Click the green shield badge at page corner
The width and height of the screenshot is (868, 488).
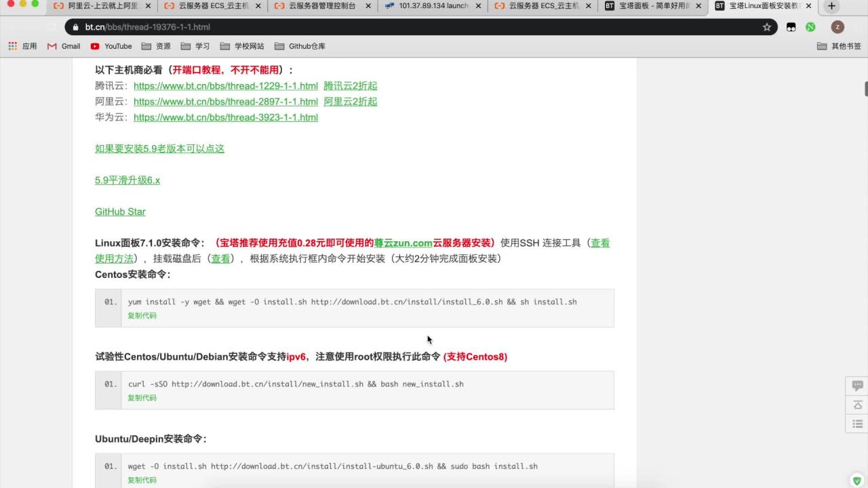coord(857,481)
